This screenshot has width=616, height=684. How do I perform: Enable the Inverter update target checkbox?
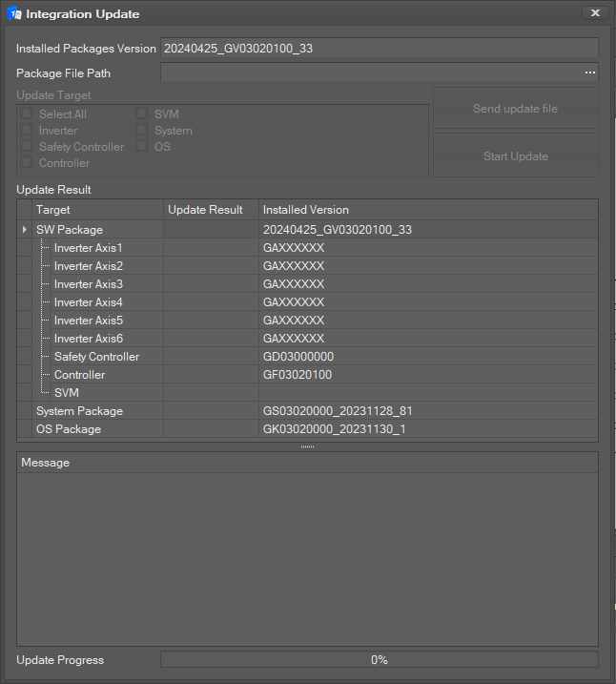click(27, 131)
